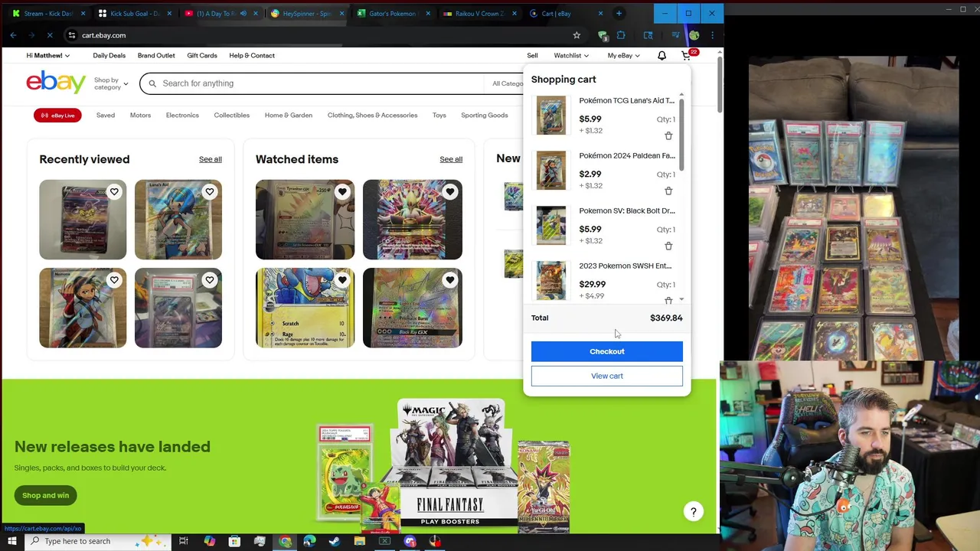
Task: Open the notifications bell icon
Action: 662,56
